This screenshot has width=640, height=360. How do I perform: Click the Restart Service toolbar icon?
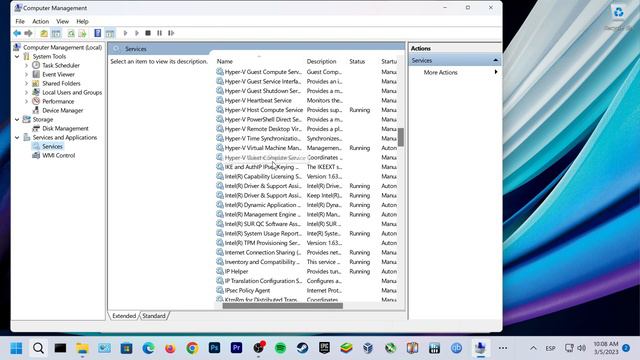coord(171,33)
